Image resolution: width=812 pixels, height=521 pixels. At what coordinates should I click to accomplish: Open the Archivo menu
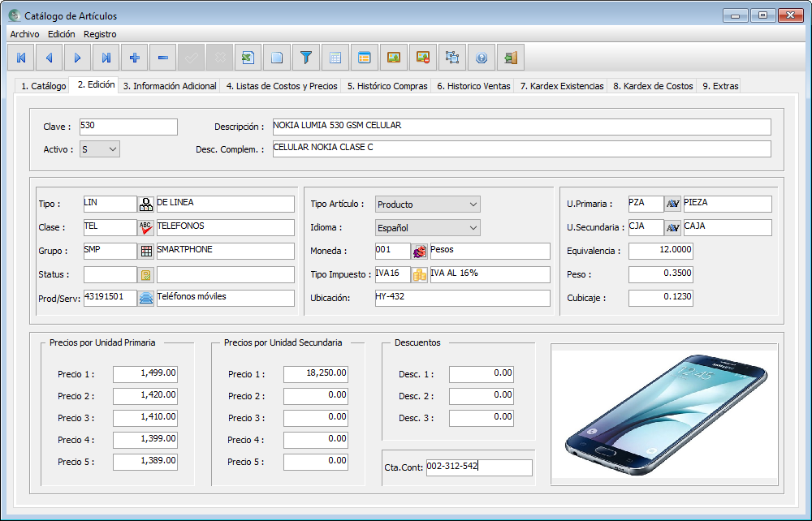(x=25, y=34)
